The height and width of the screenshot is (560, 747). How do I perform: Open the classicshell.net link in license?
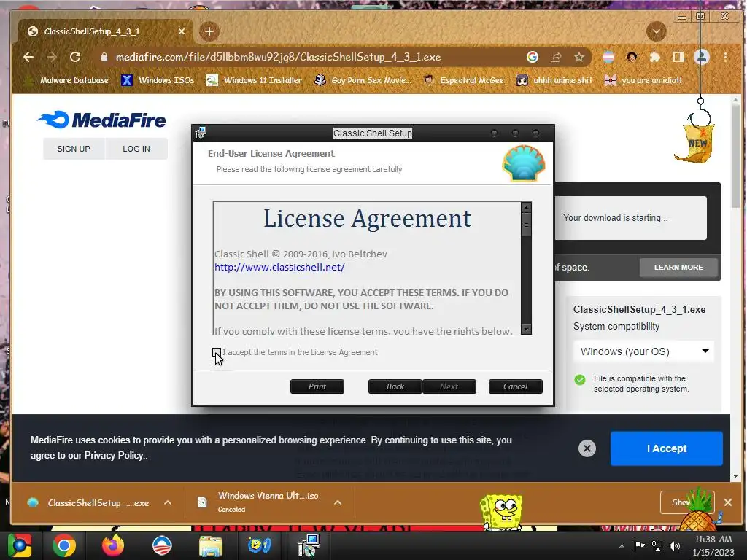click(279, 267)
